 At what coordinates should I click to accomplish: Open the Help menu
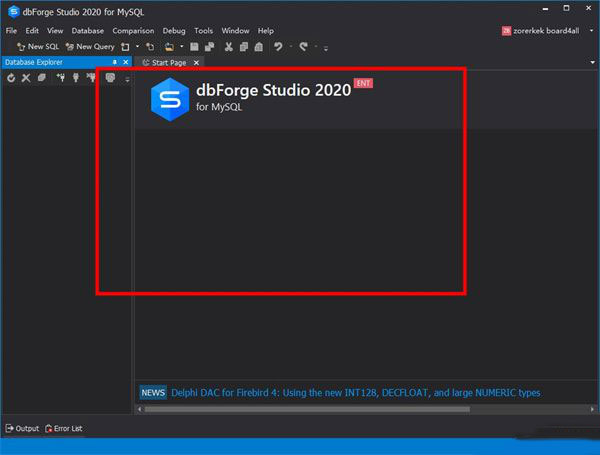(x=266, y=31)
